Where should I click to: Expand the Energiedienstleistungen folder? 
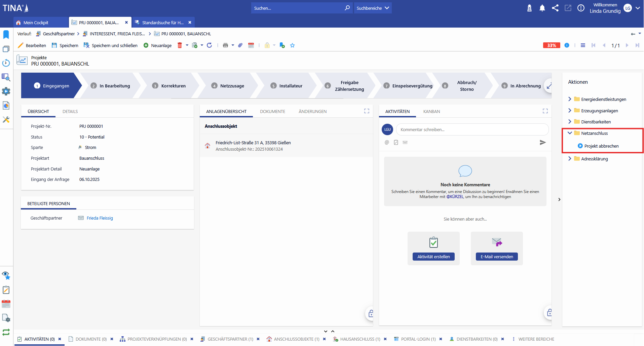[570, 99]
